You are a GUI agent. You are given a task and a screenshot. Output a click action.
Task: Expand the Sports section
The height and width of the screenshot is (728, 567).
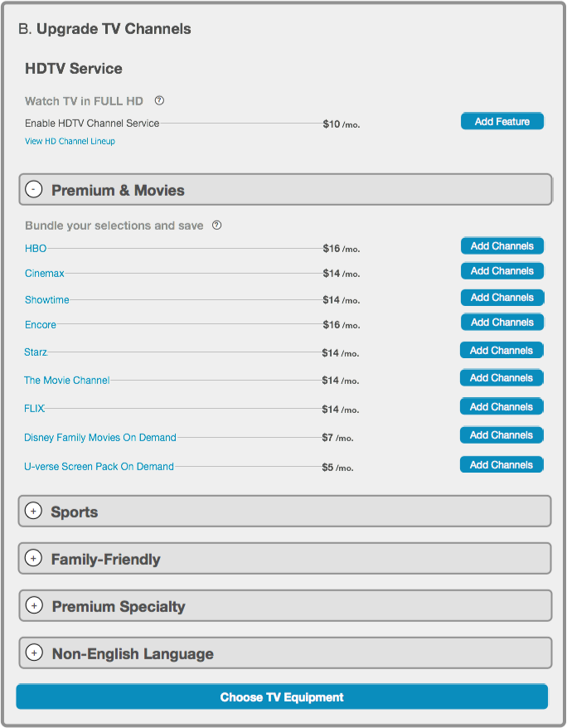pyautogui.click(x=33, y=512)
